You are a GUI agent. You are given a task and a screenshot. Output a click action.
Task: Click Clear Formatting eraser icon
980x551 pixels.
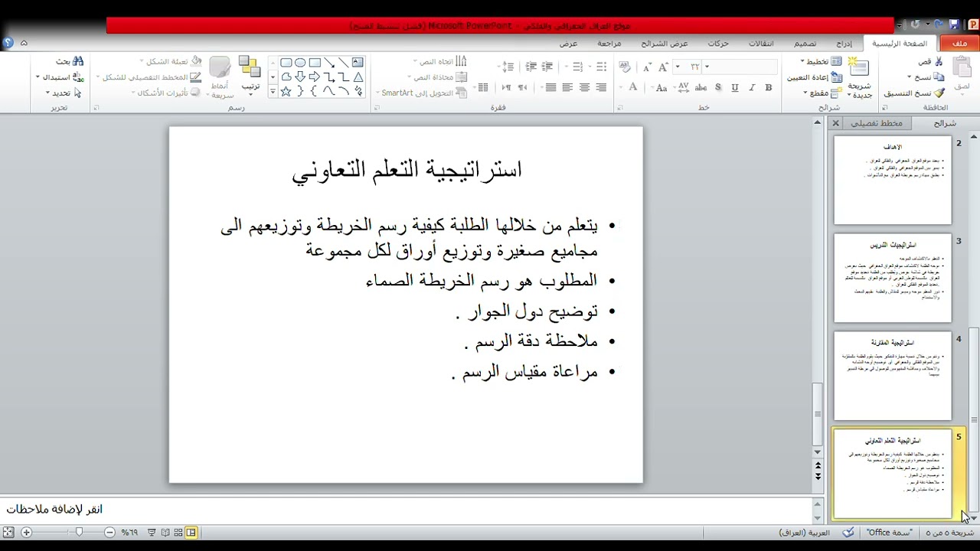[625, 67]
